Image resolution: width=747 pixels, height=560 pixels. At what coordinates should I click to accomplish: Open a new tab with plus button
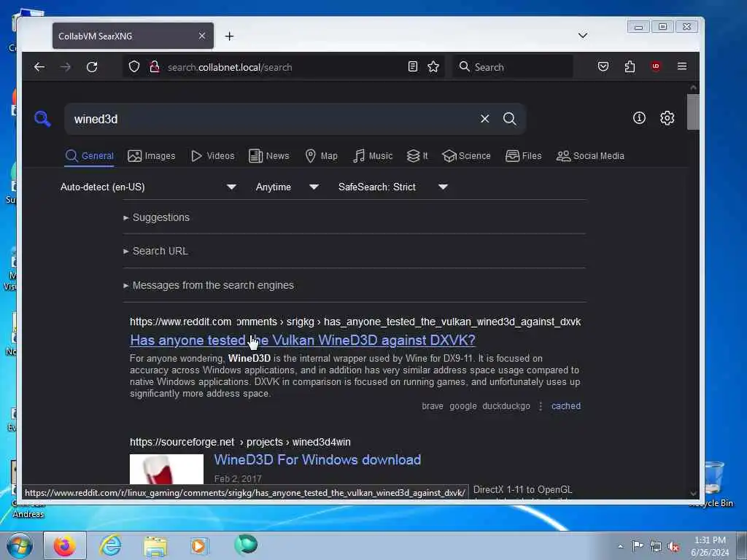click(229, 36)
